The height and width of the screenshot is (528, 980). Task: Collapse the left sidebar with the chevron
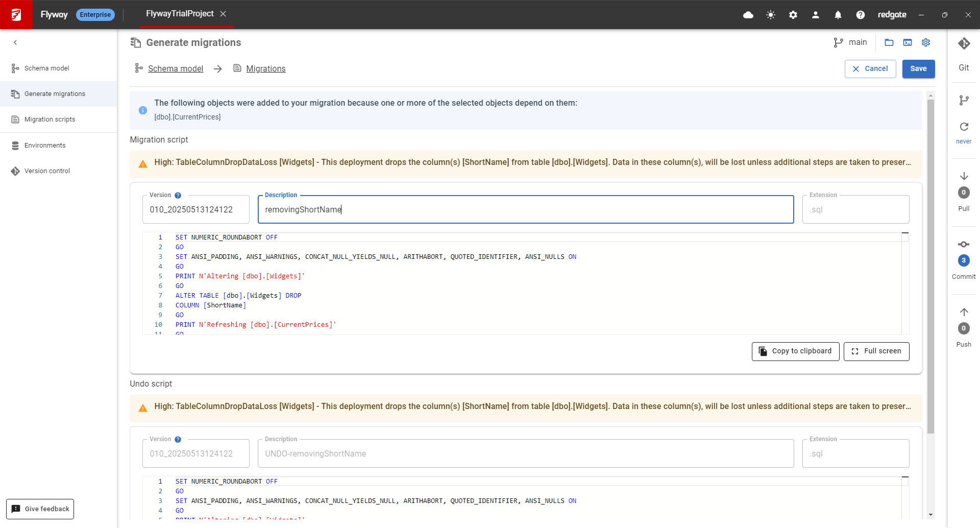click(15, 42)
